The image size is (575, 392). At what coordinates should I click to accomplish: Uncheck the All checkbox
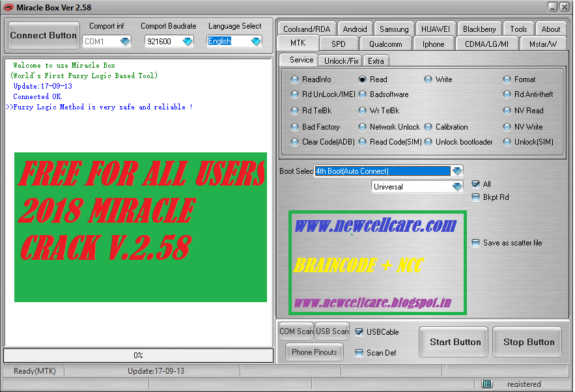[475, 184]
